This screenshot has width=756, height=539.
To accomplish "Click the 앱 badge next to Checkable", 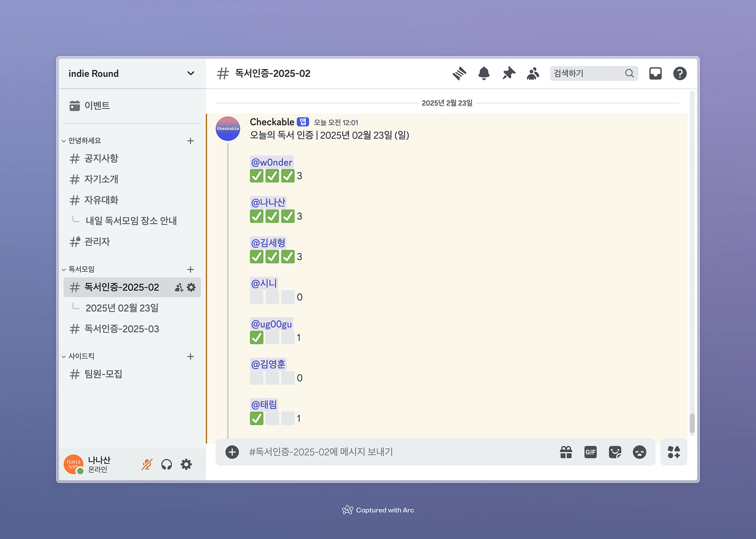I will pos(303,122).
